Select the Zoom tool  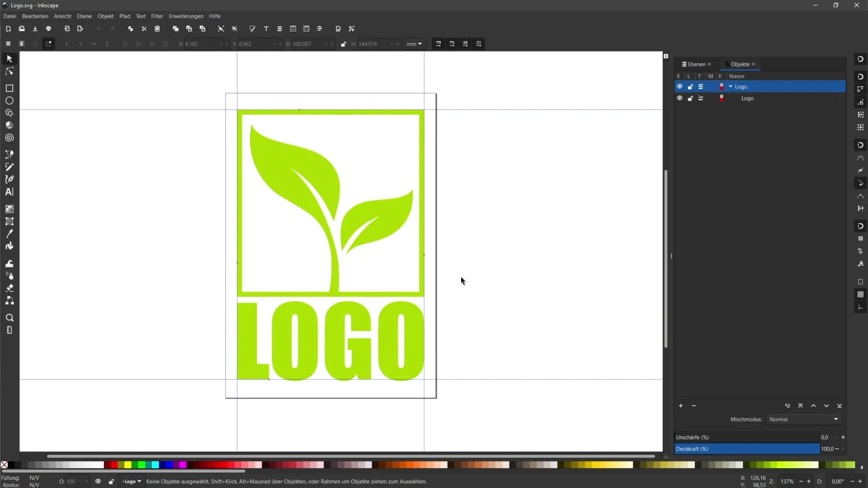tap(9, 317)
